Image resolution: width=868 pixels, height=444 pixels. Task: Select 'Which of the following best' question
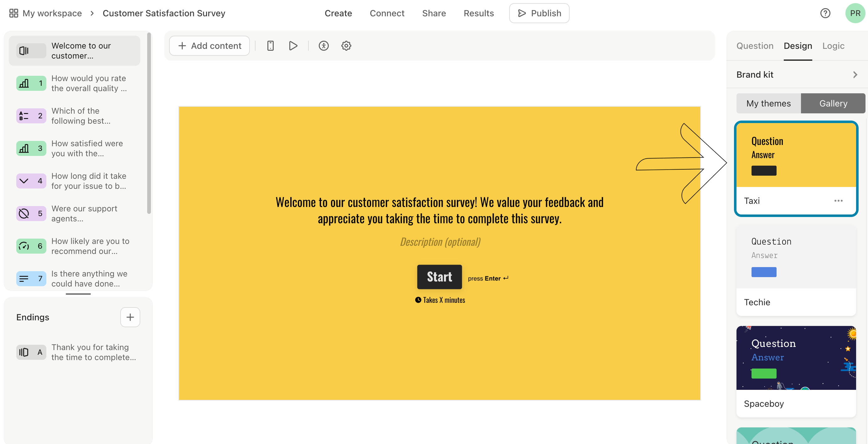click(74, 116)
